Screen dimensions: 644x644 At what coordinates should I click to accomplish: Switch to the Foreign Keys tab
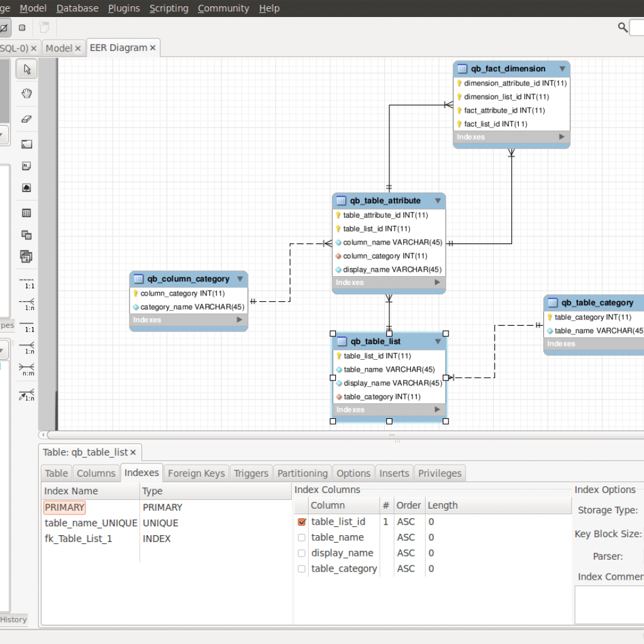click(x=197, y=473)
